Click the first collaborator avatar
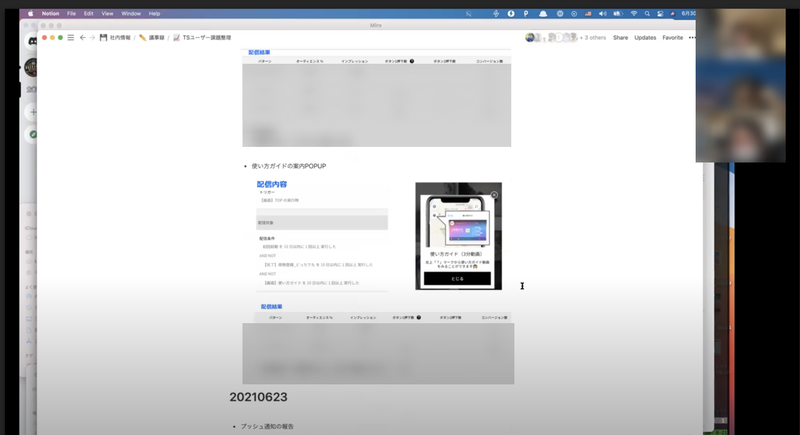The height and width of the screenshot is (435, 800). point(530,37)
